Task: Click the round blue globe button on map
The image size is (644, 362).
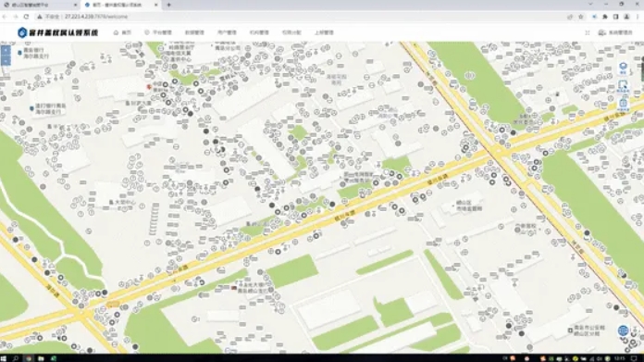Action: [x=623, y=330]
